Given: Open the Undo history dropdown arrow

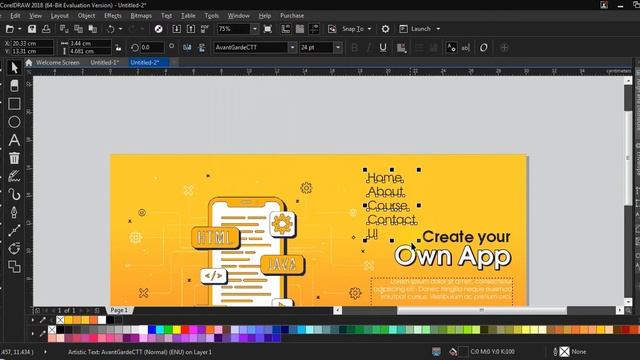Looking at the screenshot, I should [120, 29].
